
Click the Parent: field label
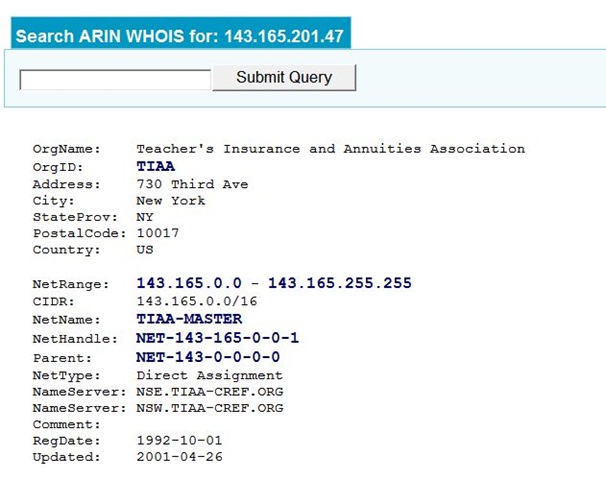[62, 358]
